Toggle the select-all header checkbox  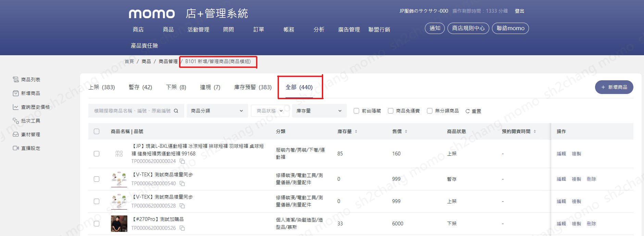pos(97,131)
